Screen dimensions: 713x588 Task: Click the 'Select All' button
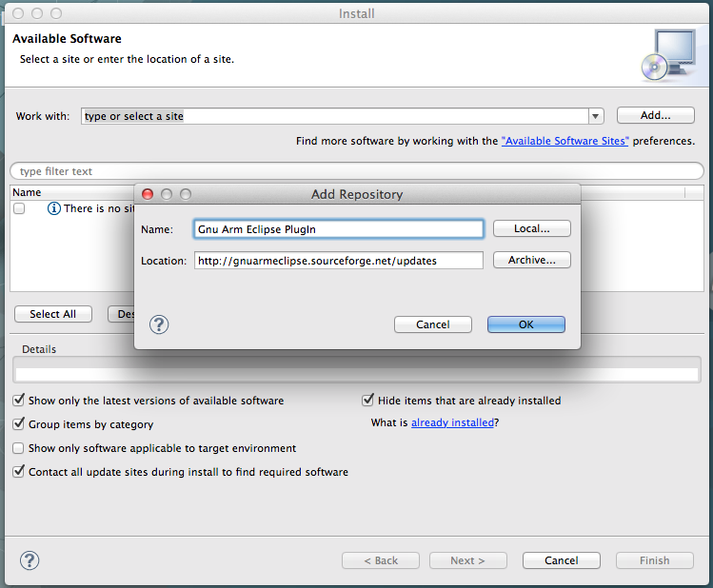(x=53, y=314)
